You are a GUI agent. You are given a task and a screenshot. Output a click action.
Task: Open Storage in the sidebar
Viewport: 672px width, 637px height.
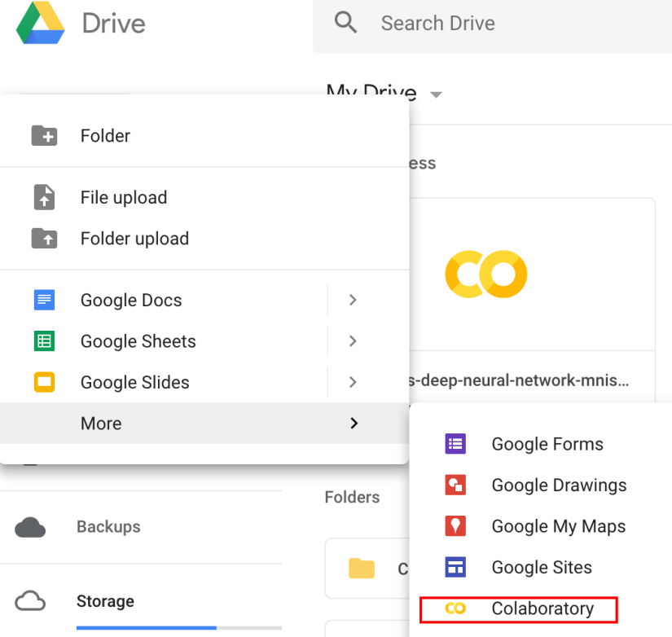point(105,601)
